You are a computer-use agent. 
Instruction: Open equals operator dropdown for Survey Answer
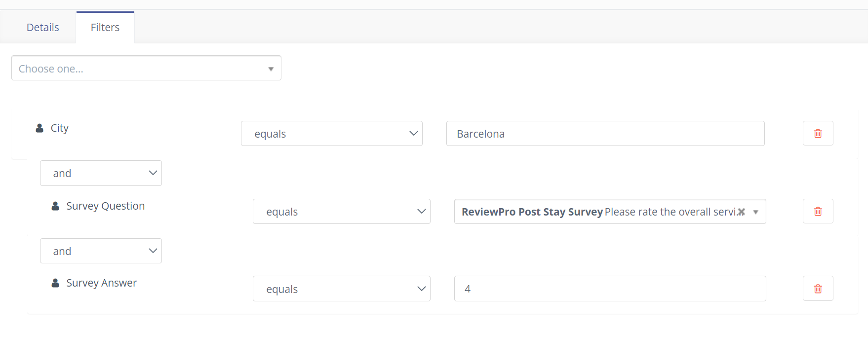(x=342, y=289)
